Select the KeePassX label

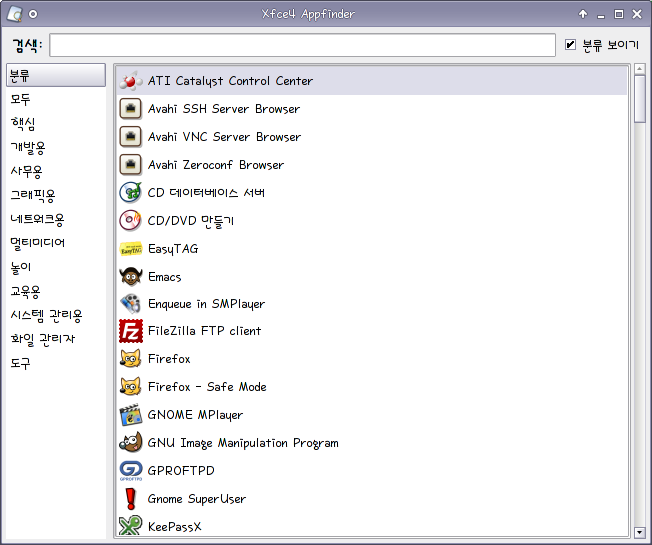(x=175, y=527)
